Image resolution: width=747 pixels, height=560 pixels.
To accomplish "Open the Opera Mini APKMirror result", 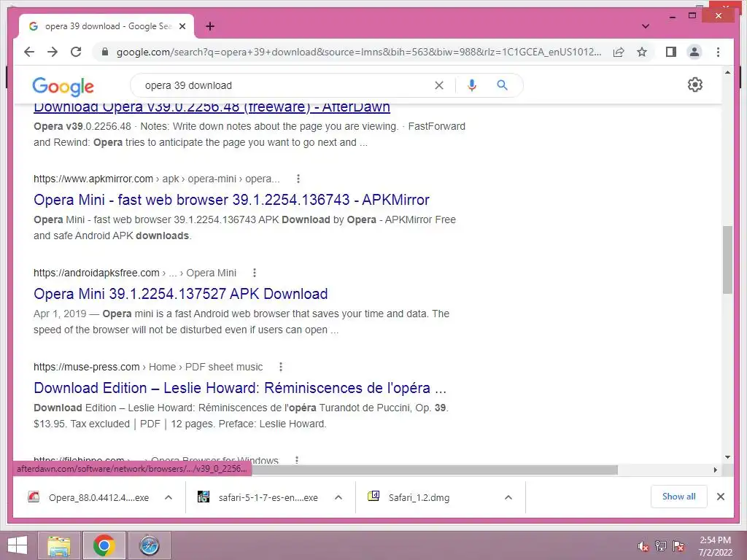I will point(231,200).
